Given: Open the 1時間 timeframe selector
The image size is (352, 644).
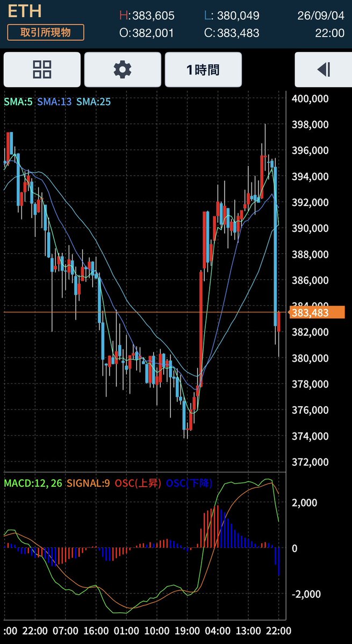Looking at the screenshot, I should 203,69.
